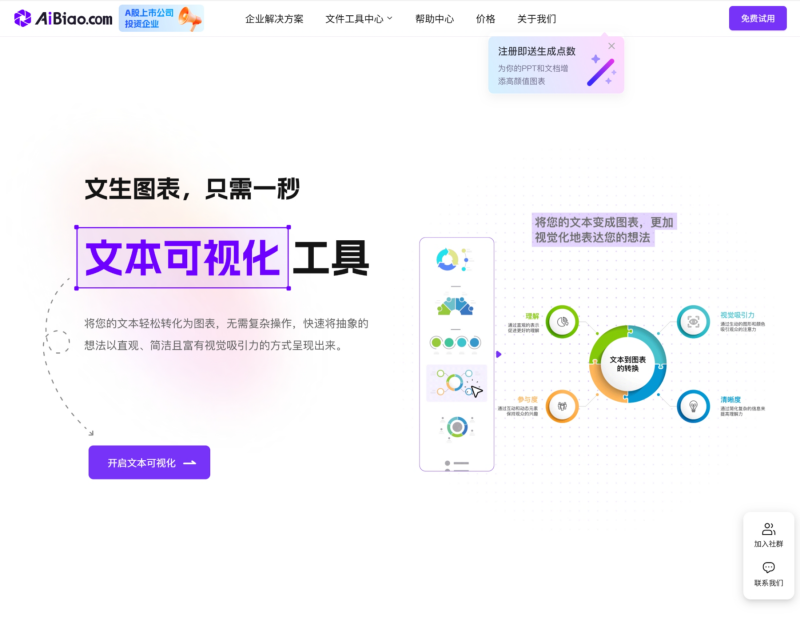Screen dimensions: 800x617
Task: Click the central 文本到图表的转换 ring diagram
Action: point(627,364)
